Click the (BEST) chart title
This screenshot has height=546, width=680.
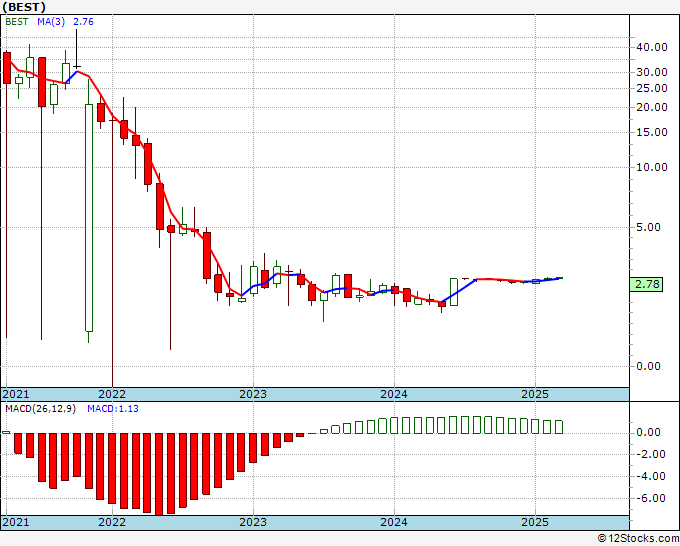click(x=24, y=7)
